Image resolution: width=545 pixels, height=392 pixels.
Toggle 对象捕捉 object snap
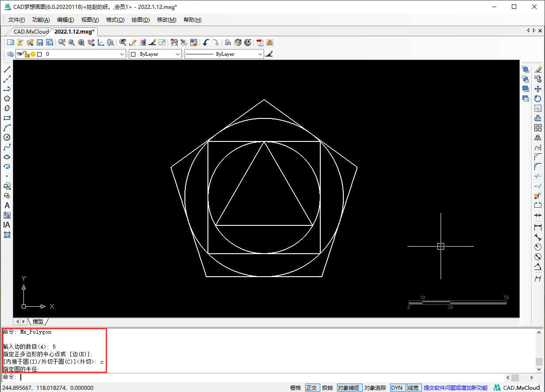coord(349,388)
